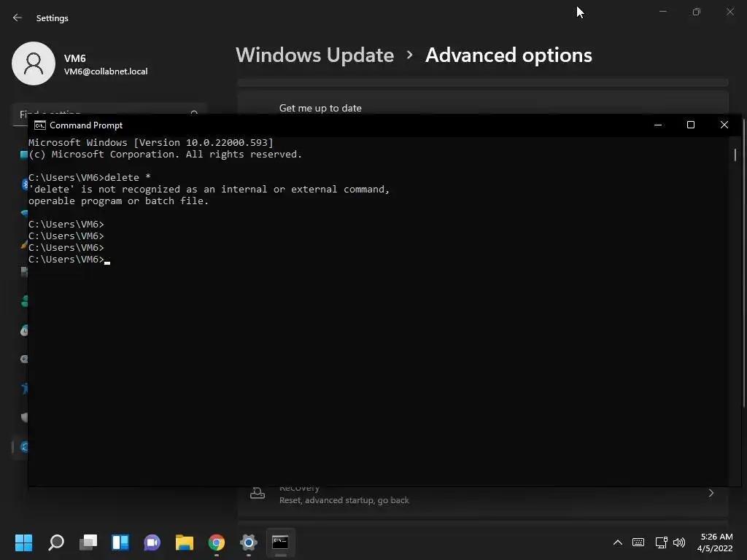Image resolution: width=747 pixels, height=560 pixels.
Task: Click 'operable program or batch file.' line
Action: coord(119,201)
